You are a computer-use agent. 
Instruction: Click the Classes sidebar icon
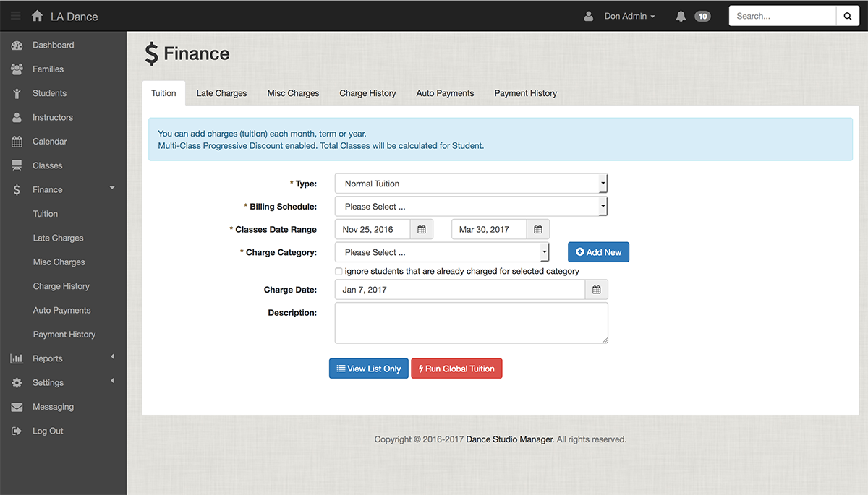17,165
